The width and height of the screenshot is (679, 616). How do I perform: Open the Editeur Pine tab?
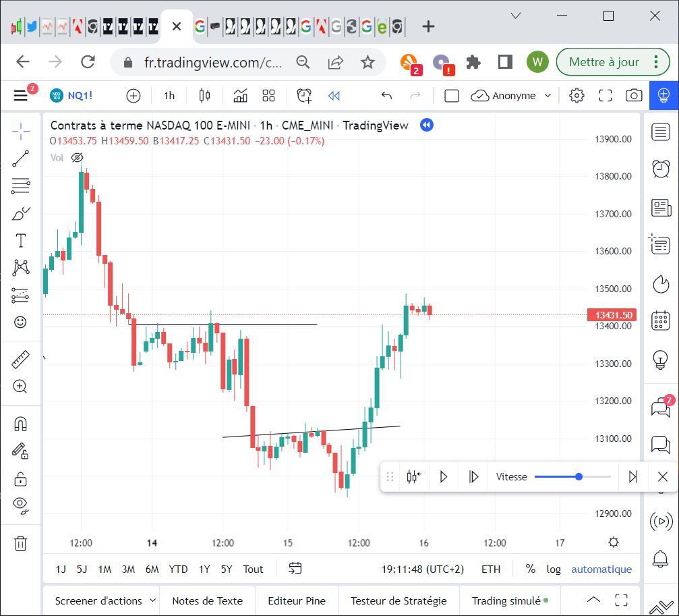pyautogui.click(x=297, y=601)
